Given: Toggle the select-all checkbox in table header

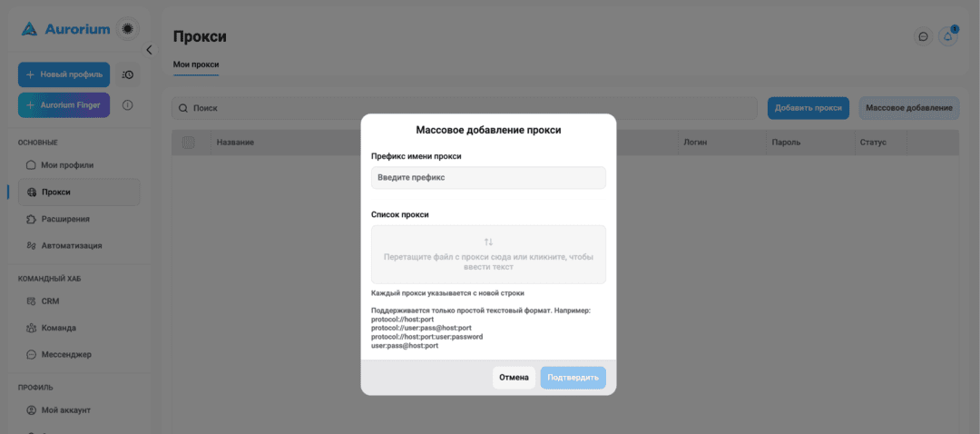Looking at the screenshot, I should (188, 143).
